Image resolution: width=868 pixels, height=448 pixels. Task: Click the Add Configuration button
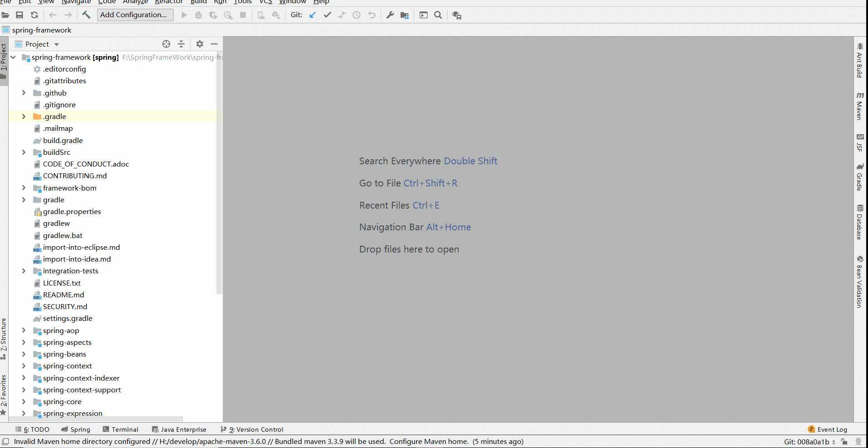click(x=135, y=15)
